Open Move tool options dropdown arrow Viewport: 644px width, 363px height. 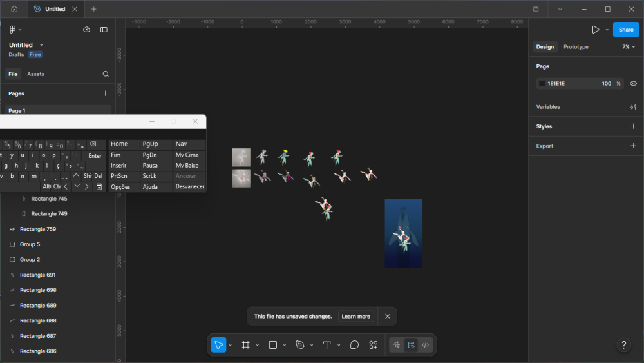point(231,345)
